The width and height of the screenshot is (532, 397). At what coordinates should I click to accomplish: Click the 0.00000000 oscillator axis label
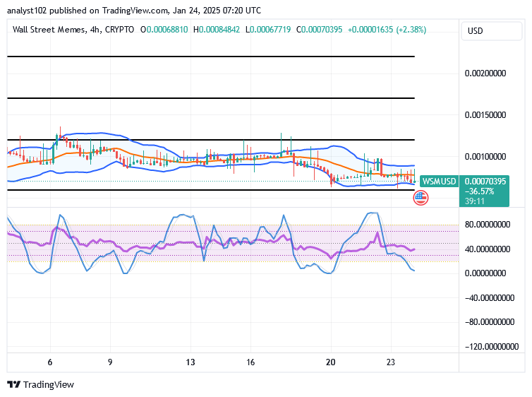point(485,273)
